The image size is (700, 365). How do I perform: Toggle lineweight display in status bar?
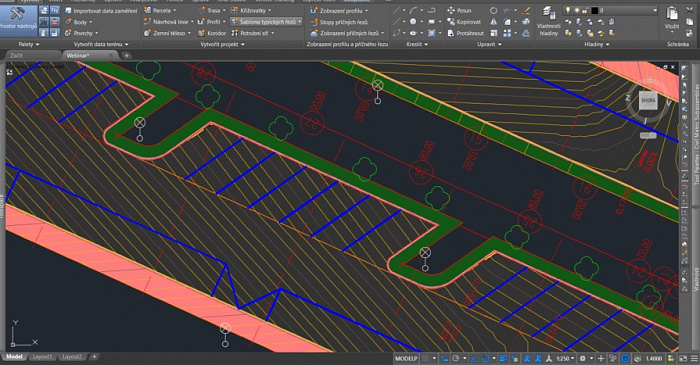pos(503,358)
